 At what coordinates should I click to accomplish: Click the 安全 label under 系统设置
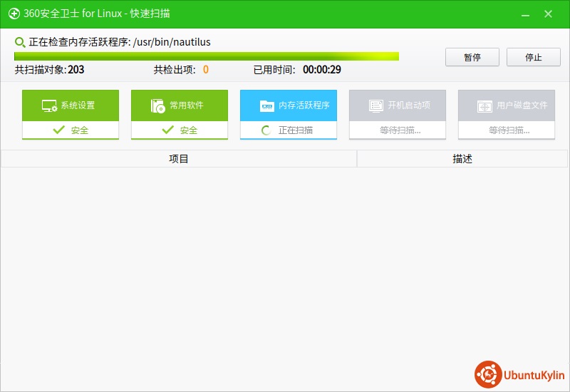click(80, 130)
